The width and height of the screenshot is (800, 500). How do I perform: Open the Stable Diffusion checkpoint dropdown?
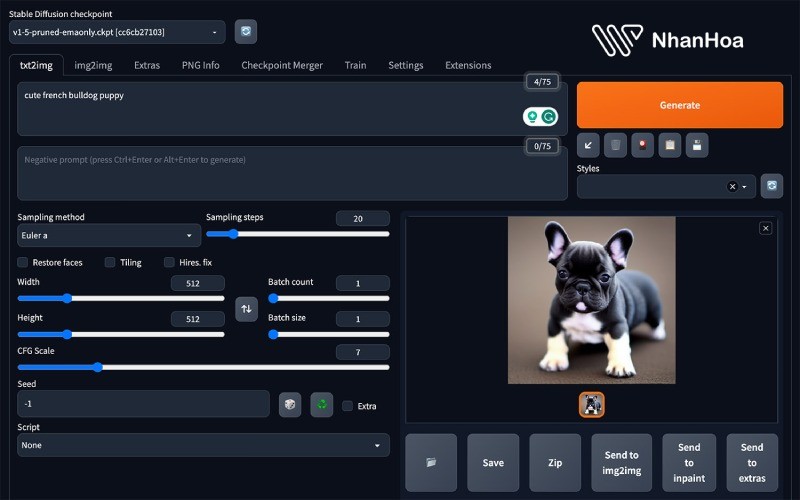pos(117,32)
